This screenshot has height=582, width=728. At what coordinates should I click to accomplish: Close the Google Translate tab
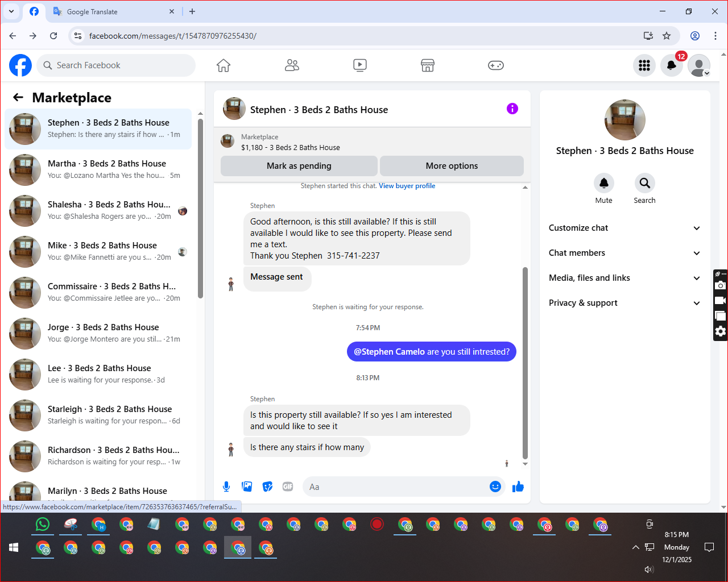[172, 11]
